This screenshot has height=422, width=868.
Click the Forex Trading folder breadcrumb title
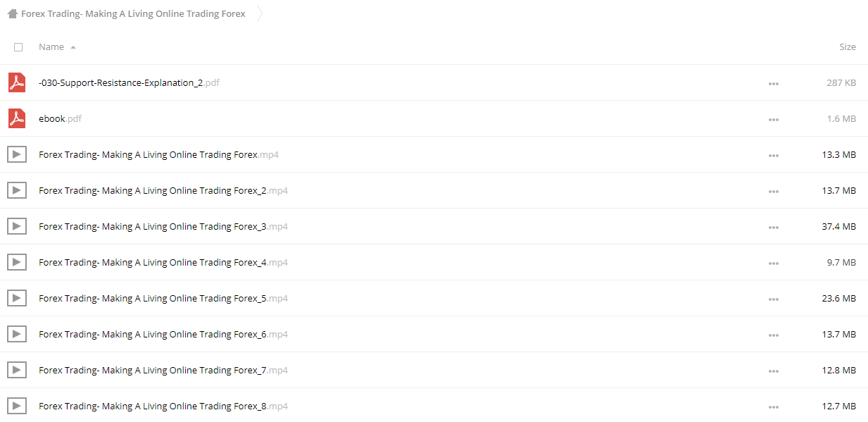pyautogui.click(x=133, y=13)
